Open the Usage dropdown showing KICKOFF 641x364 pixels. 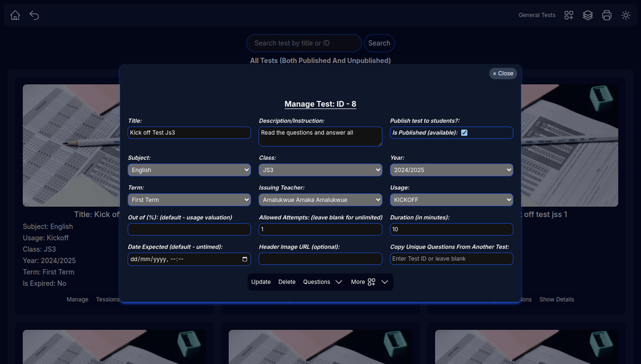point(451,200)
